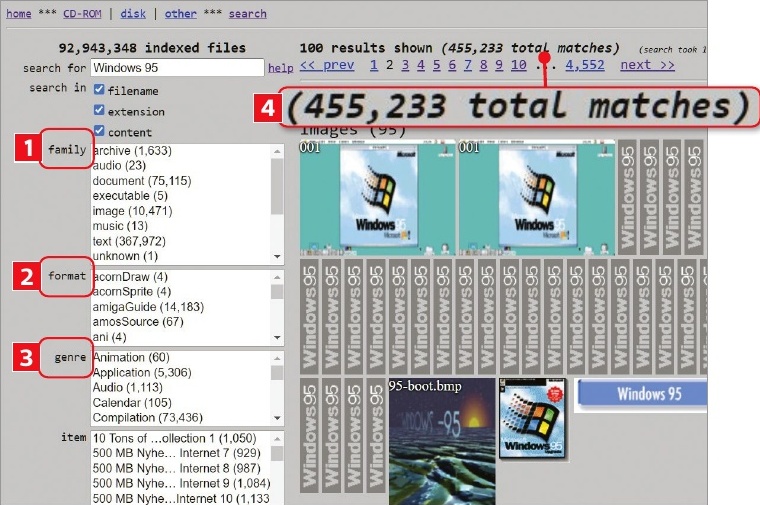Toggle the filename checkbox
760x505 pixels.
(99, 89)
